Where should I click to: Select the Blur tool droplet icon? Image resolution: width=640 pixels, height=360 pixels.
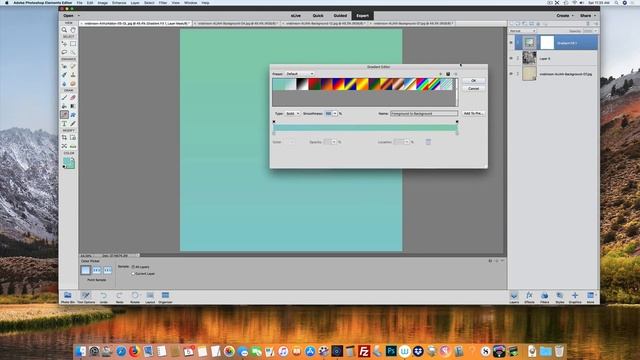click(x=64, y=84)
